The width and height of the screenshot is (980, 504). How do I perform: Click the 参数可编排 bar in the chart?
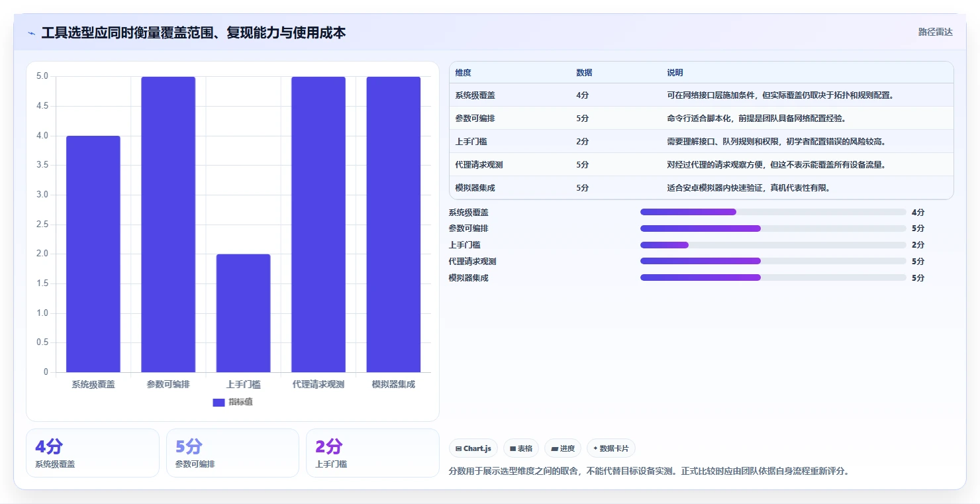tap(168, 225)
